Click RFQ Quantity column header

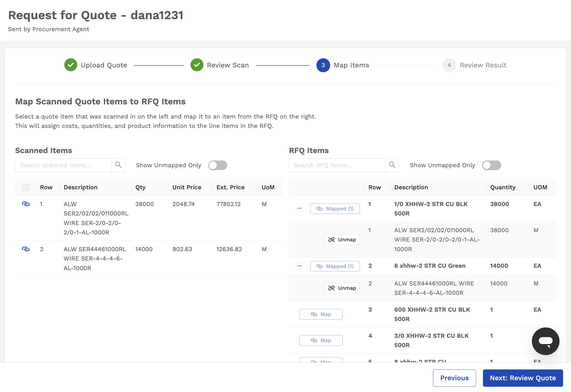[x=503, y=187]
